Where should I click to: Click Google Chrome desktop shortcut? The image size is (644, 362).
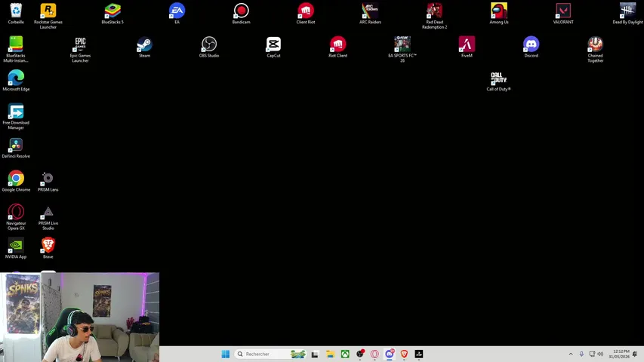tap(16, 181)
